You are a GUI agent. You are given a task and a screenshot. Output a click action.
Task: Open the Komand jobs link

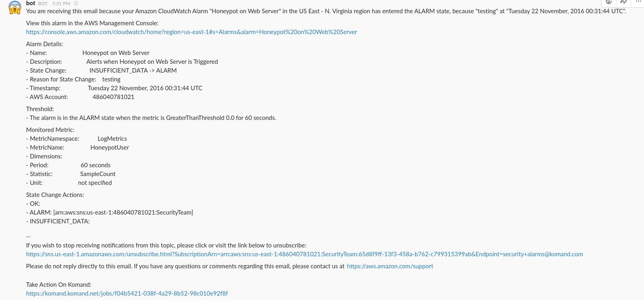point(127,294)
